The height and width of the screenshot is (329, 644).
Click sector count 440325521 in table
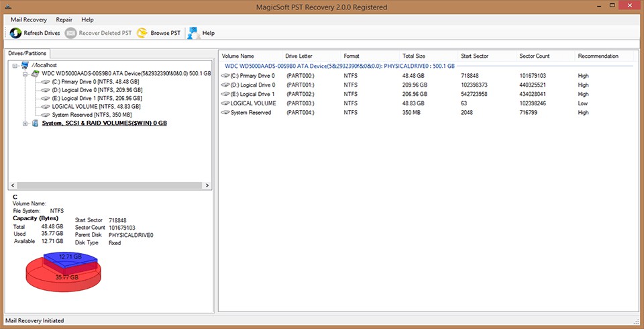533,85
